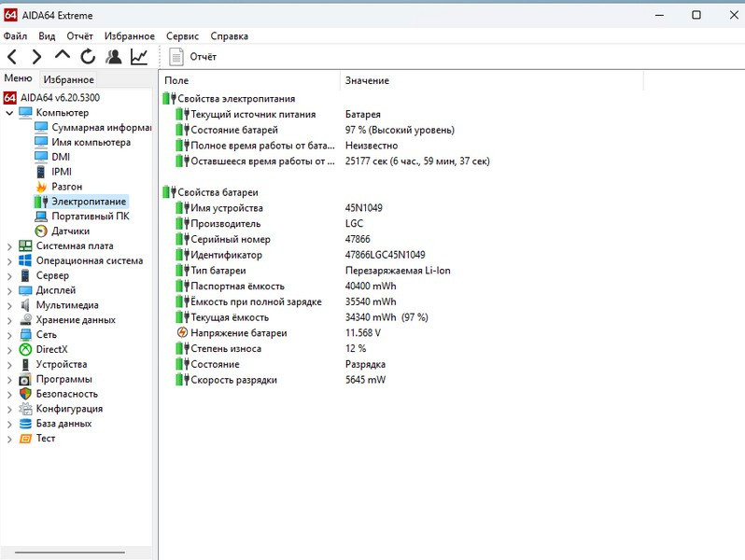Expand the Устройства node
Image resolution: width=745 pixels, height=560 pixels.
tap(9, 364)
